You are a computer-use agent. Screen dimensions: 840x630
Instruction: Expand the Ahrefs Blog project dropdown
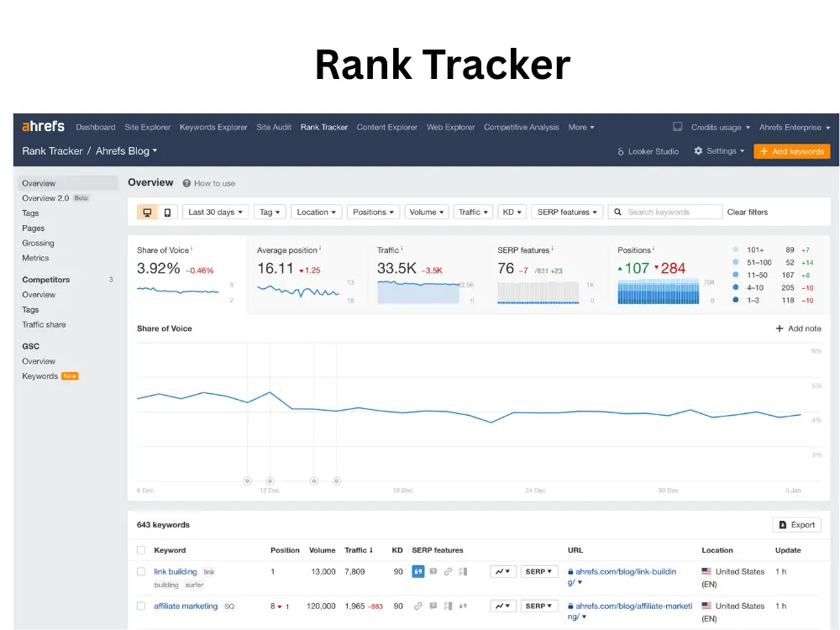click(127, 151)
